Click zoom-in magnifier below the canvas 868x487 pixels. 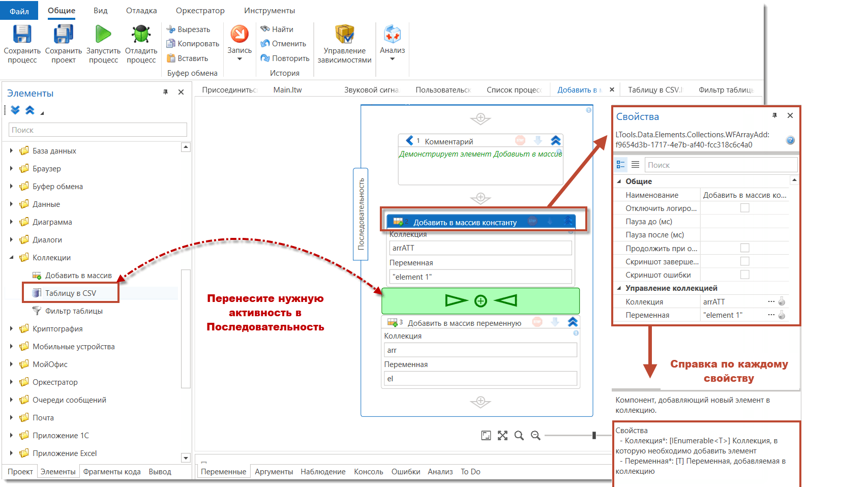(x=519, y=436)
